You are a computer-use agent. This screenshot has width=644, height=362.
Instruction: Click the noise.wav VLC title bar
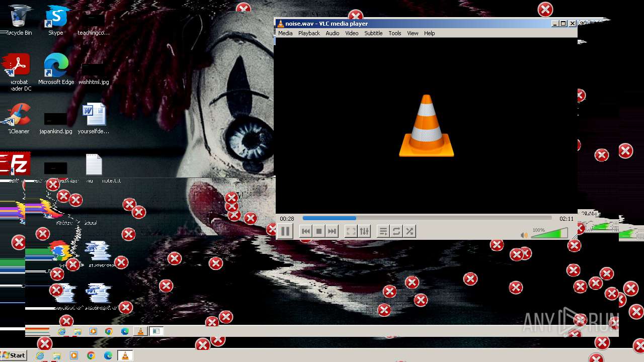pyautogui.click(x=413, y=24)
